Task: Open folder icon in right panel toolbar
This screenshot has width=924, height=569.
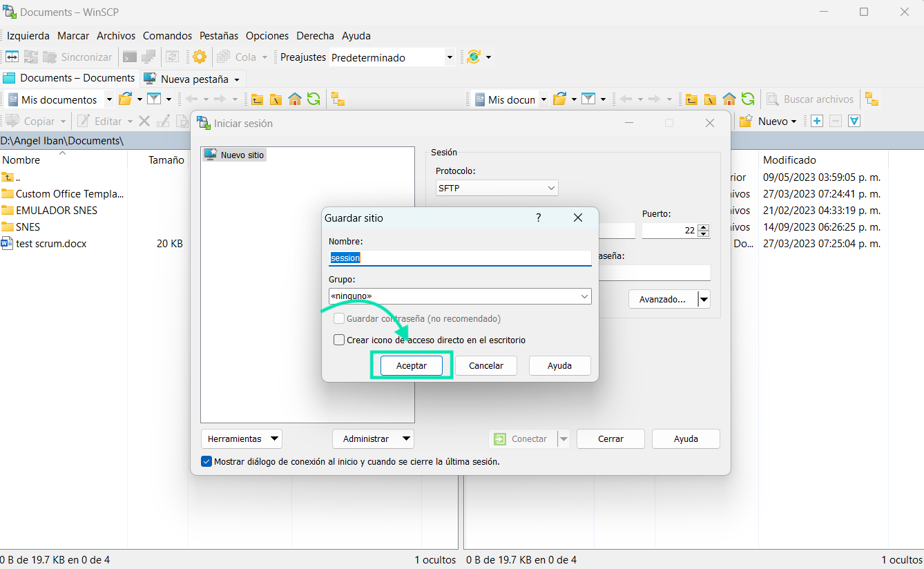Action: [x=560, y=99]
